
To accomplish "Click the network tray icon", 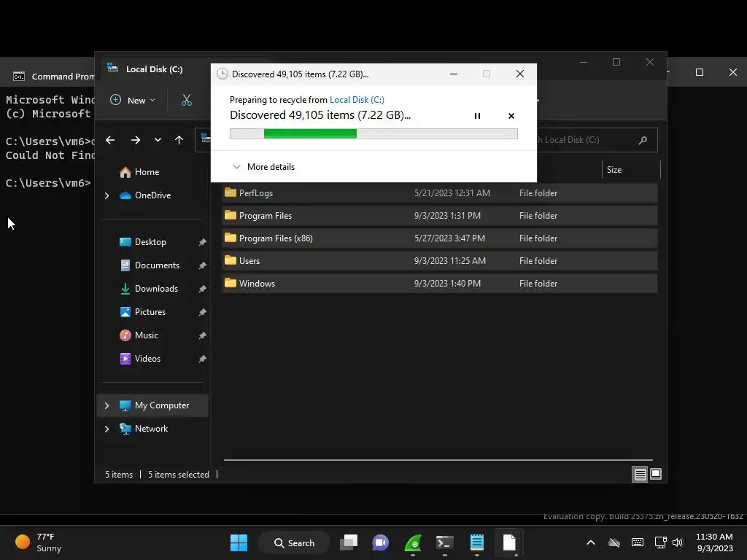I will point(660,542).
